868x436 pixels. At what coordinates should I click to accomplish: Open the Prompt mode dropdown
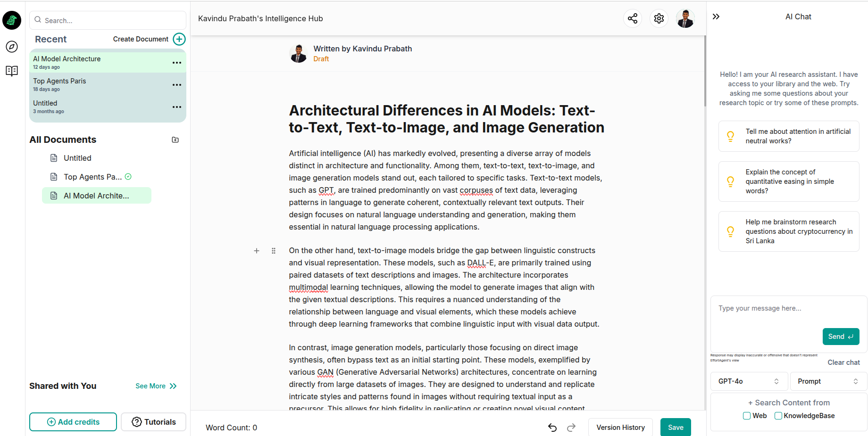click(828, 381)
